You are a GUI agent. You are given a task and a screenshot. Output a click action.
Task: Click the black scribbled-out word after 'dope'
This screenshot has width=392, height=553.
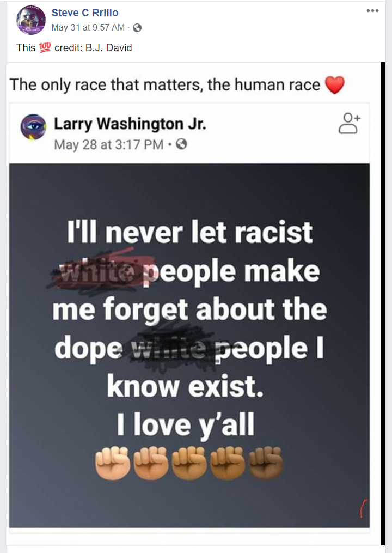169,349
